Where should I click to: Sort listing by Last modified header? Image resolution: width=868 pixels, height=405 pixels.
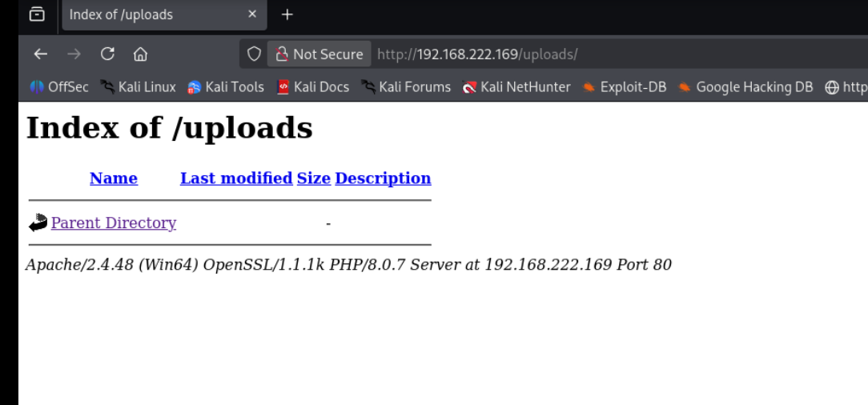[x=235, y=178]
